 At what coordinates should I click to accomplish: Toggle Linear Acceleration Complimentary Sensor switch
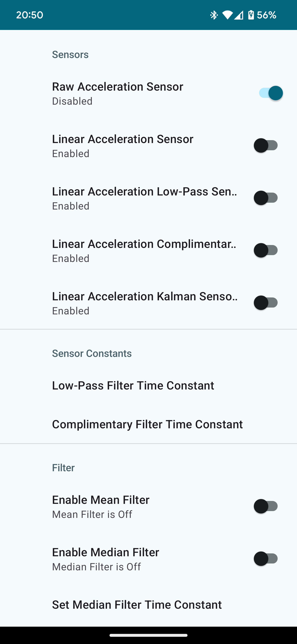coord(266,250)
